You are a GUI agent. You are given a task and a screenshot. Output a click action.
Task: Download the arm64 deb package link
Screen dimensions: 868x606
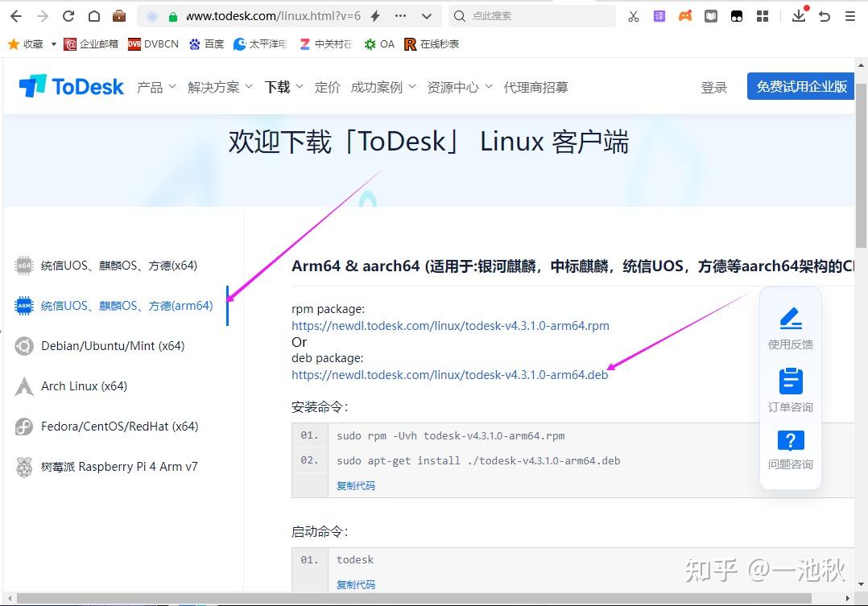[449, 375]
